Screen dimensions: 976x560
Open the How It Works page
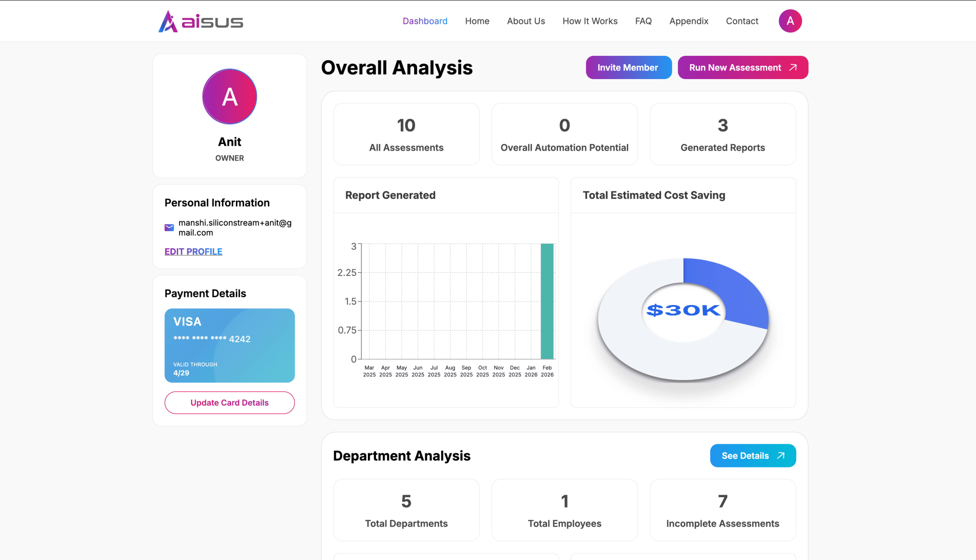click(x=590, y=21)
